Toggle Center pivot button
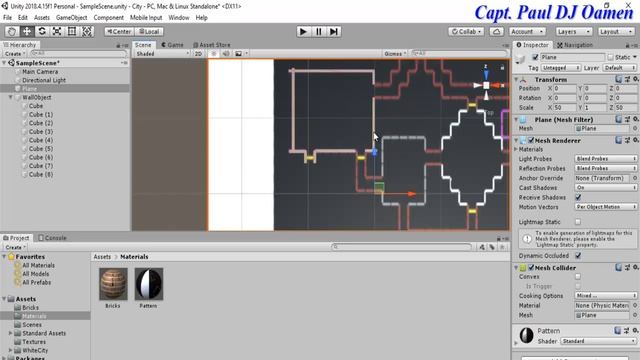Image resolution: width=640 pixels, height=360 pixels. (x=119, y=31)
